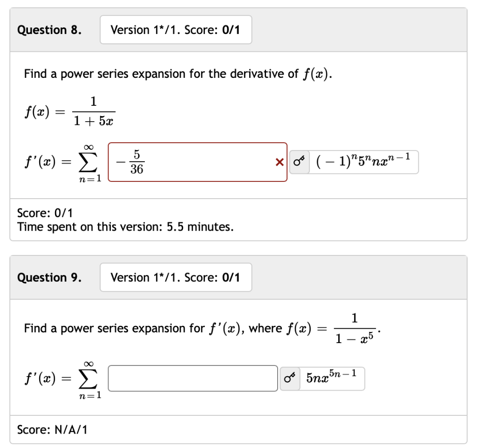Click the Question 8 heading
Viewport: 477px width, 448px height.
tap(48, 29)
